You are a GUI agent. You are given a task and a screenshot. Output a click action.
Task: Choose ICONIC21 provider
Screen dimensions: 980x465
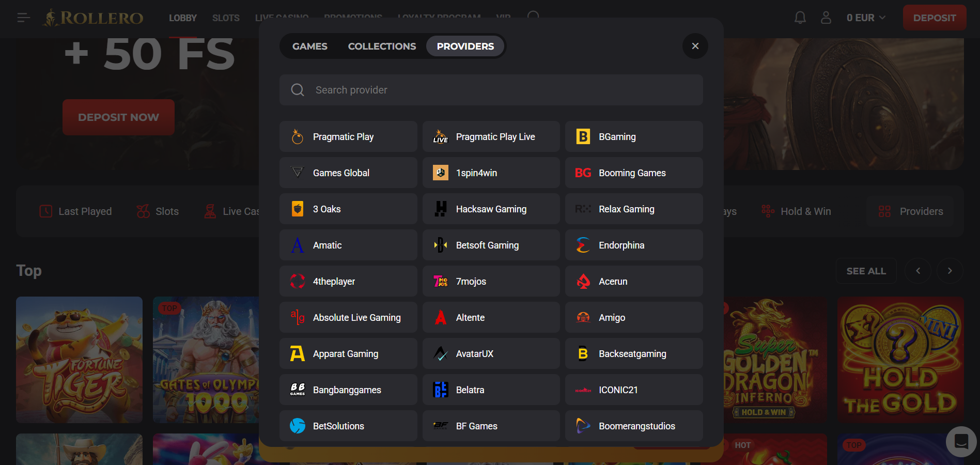634,390
